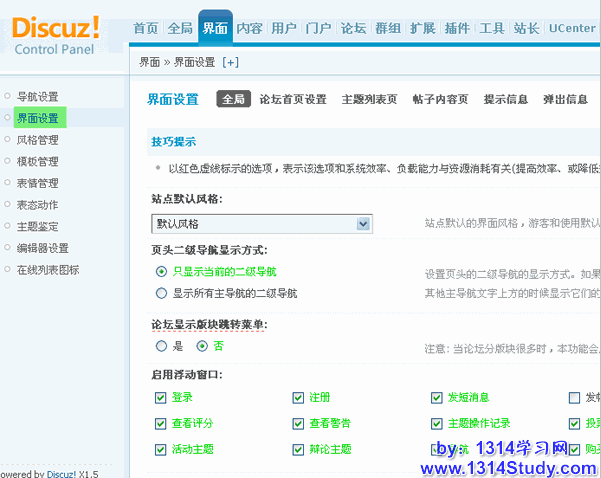Open the 首页 top navigation tab

(x=146, y=28)
